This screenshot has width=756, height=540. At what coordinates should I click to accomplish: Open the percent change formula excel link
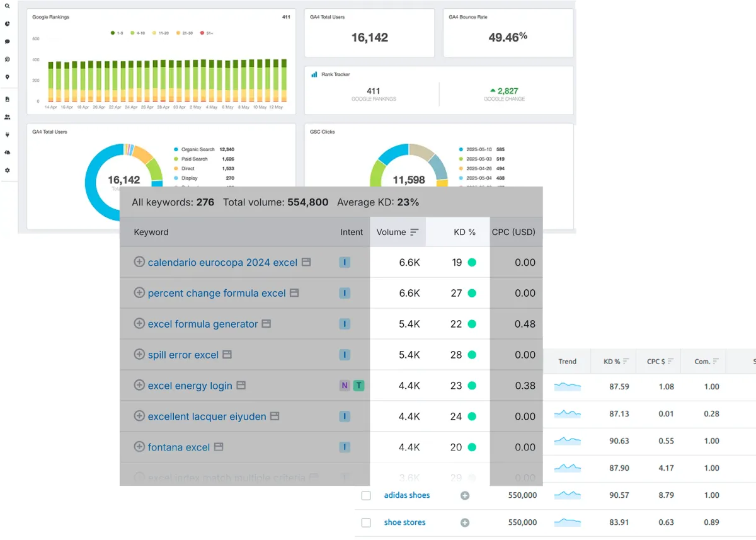217,293
